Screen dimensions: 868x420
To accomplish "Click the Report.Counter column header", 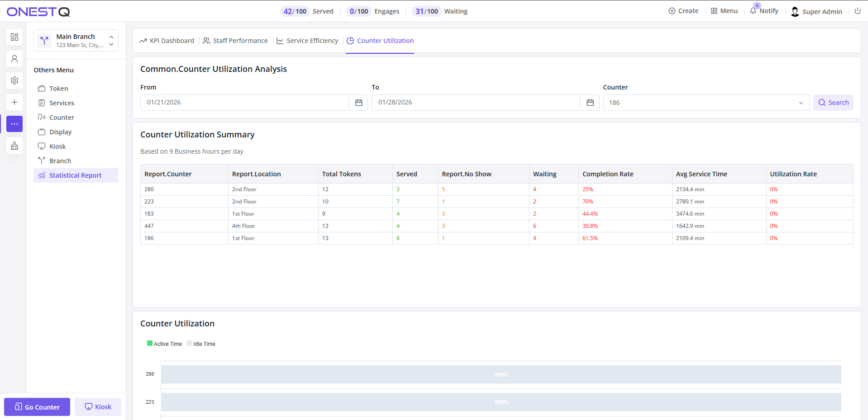I will click(184, 174).
